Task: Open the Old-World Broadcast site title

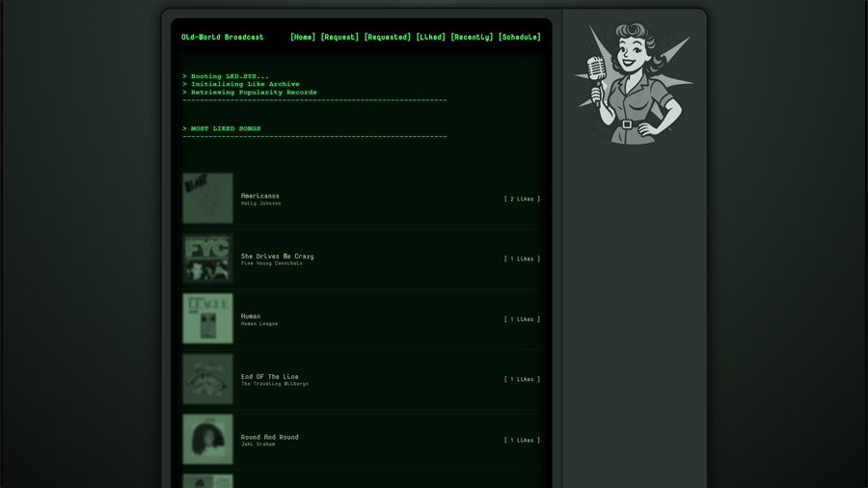Action: [x=223, y=37]
